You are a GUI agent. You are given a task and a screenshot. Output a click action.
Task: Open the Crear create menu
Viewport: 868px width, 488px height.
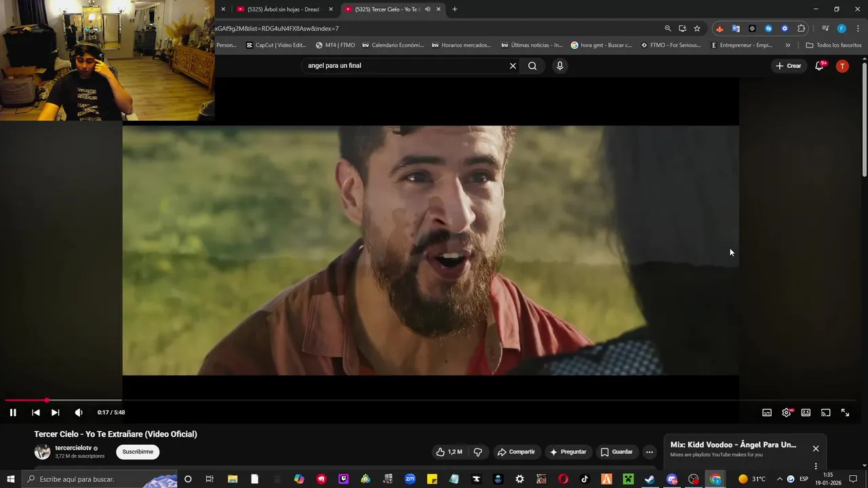tap(789, 66)
